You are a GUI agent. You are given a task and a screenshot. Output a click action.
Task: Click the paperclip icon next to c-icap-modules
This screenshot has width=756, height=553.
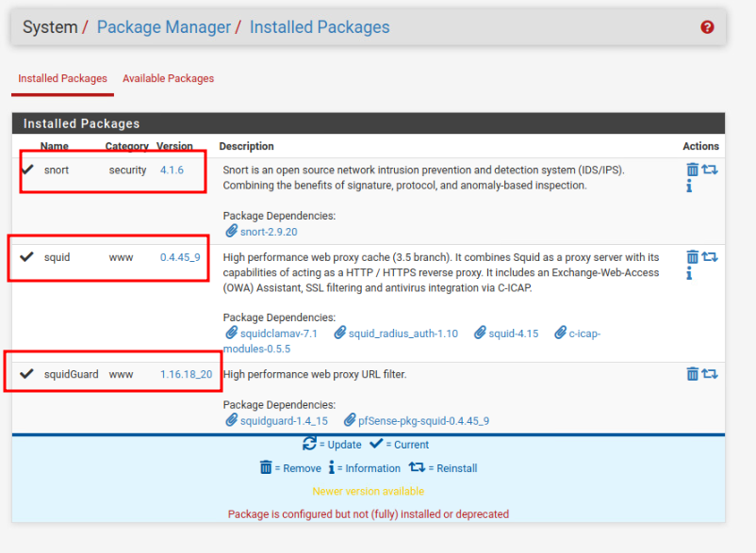pyautogui.click(x=560, y=333)
